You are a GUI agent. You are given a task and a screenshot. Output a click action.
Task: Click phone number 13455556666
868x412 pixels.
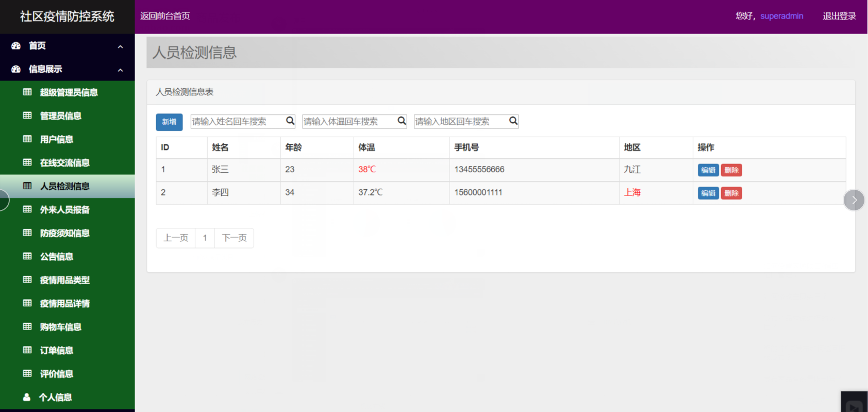[479, 169]
